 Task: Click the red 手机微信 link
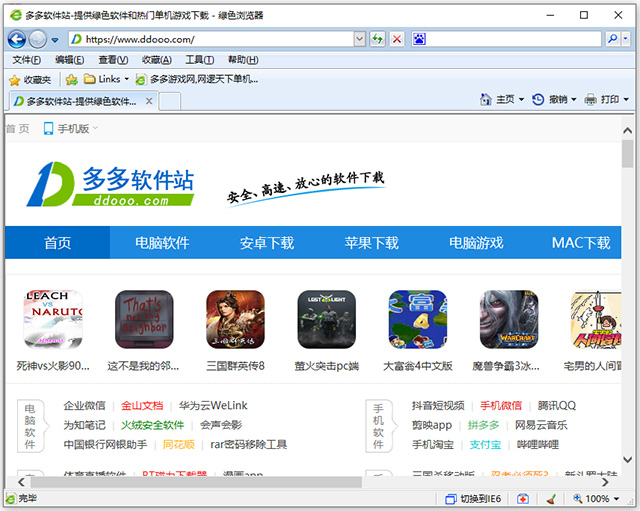(x=501, y=405)
